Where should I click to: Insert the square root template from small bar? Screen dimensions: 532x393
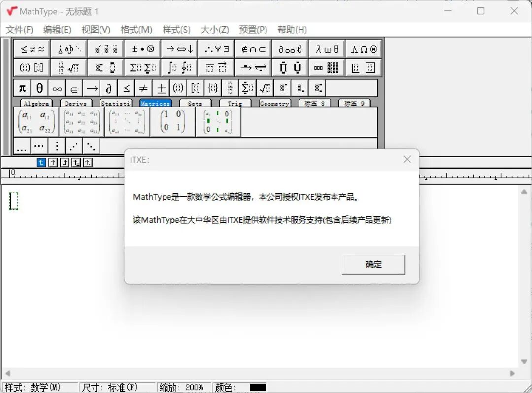click(x=265, y=89)
